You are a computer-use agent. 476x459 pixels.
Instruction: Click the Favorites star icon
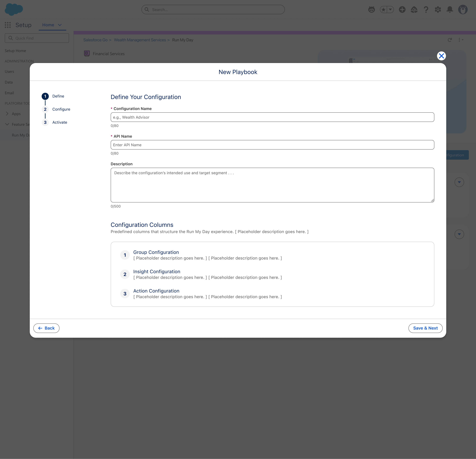[383, 10]
